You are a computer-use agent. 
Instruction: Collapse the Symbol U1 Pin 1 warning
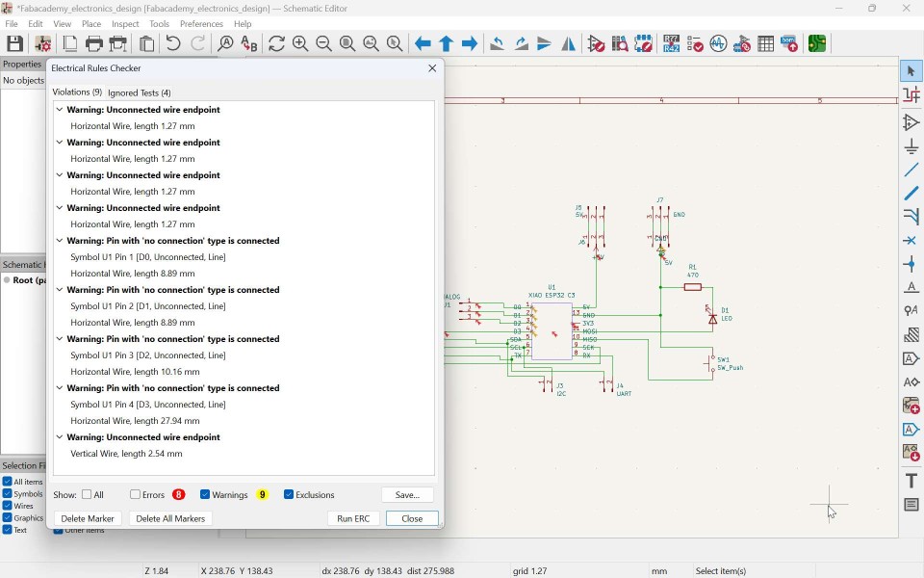coord(60,240)
